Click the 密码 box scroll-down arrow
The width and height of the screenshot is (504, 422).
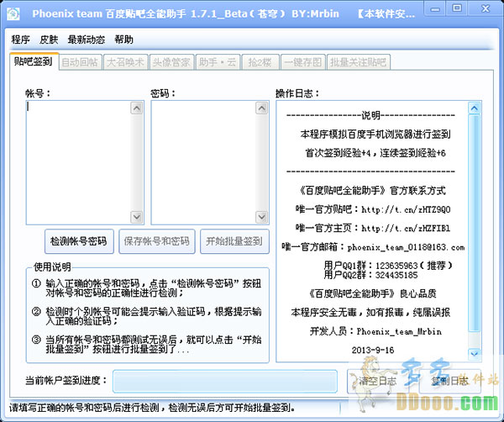(261, 217)
